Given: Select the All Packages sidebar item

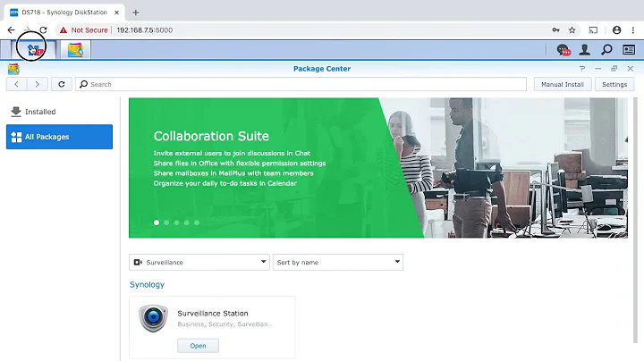Looking at the screenshot, I should click(x=59, y=137).
